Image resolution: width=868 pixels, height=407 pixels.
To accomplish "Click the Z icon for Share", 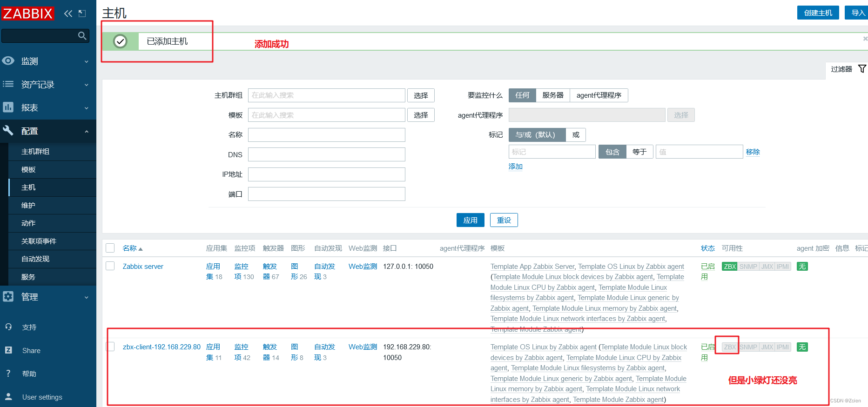I will (x=8, y=350).
